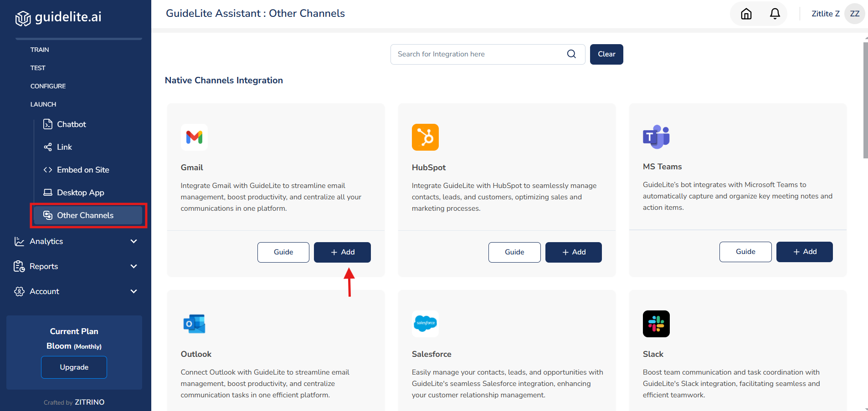Add the MS Teams integration

coord(805,252)
